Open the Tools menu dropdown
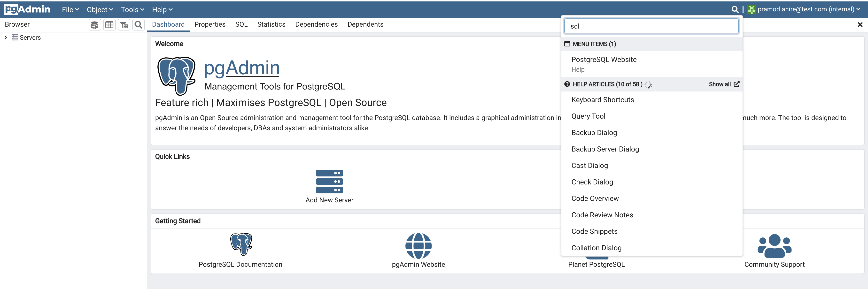 [132, 9]
